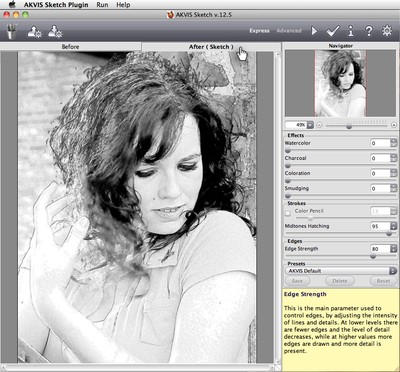The height and width of the screenshot is (372, 400).
Task: Open the zoom percentage dropdown
Action: pos(310,125)
